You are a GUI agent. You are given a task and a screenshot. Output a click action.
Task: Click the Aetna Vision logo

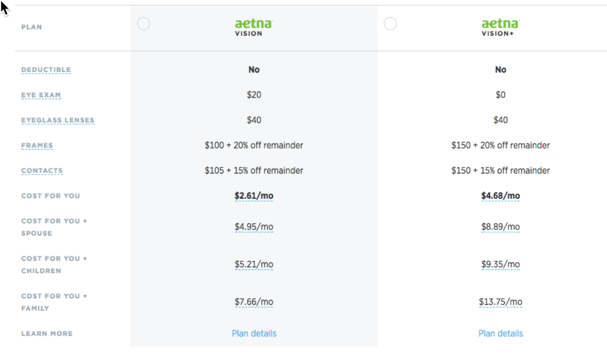click(x=254, y=27)
